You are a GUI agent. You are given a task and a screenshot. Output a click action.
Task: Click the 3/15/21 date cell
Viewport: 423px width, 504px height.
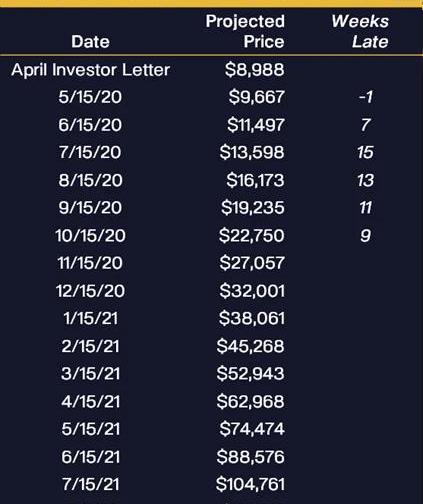click(x=90, y=373)
